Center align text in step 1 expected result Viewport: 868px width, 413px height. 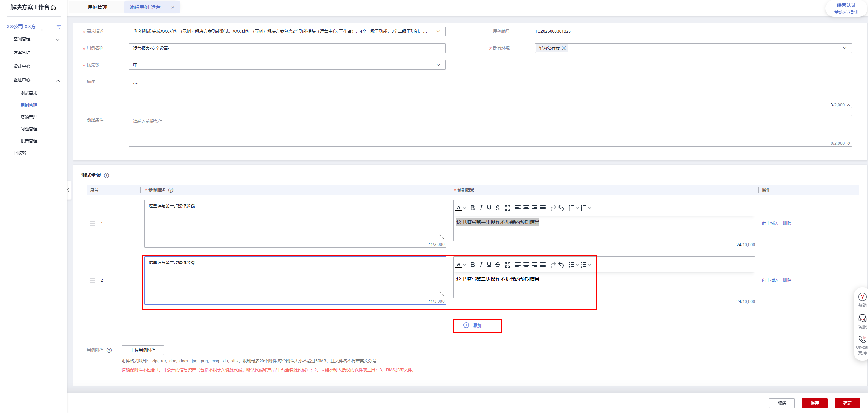(526, 208)
